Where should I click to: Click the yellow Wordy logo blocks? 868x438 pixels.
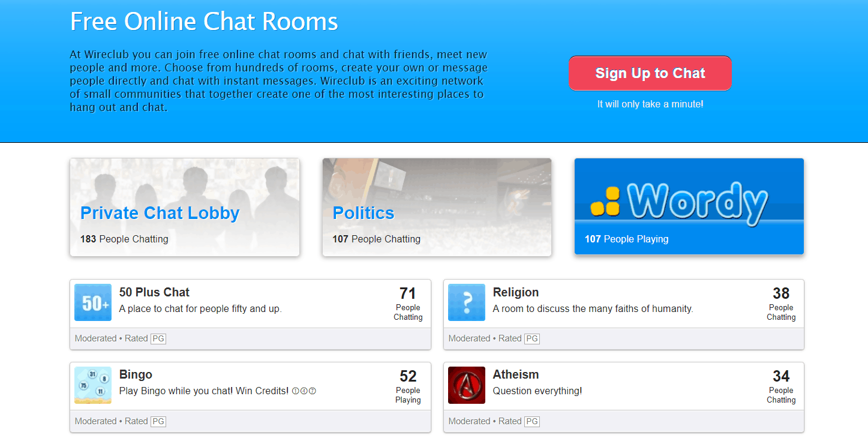605,202
